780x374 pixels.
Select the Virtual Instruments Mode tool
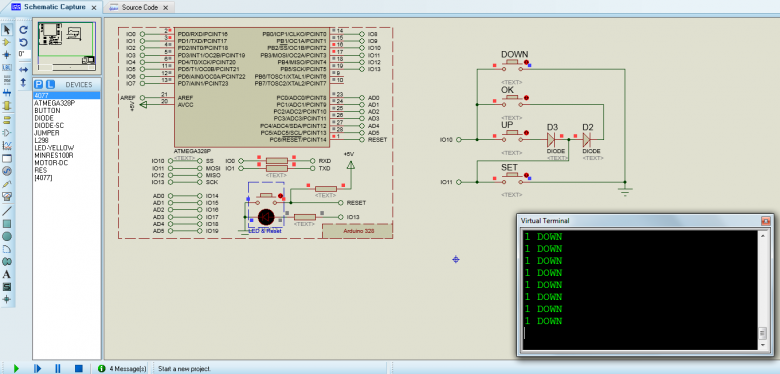click(6, 196)
